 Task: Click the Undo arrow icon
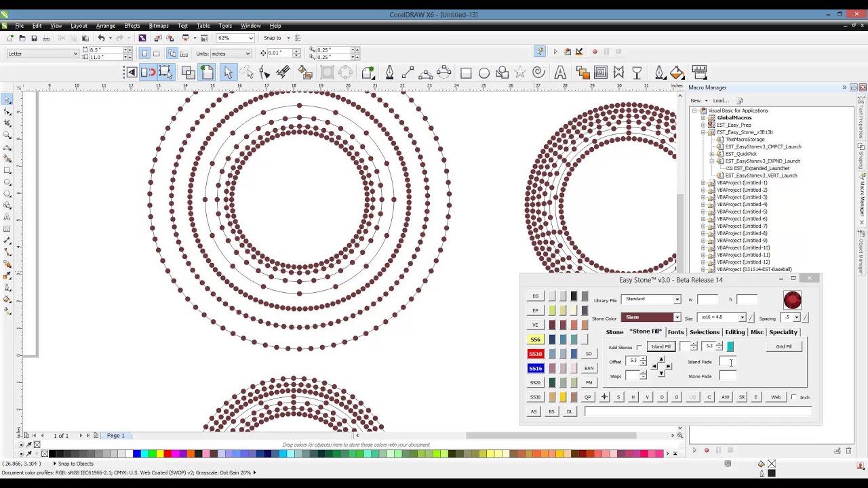click(102, 39)
